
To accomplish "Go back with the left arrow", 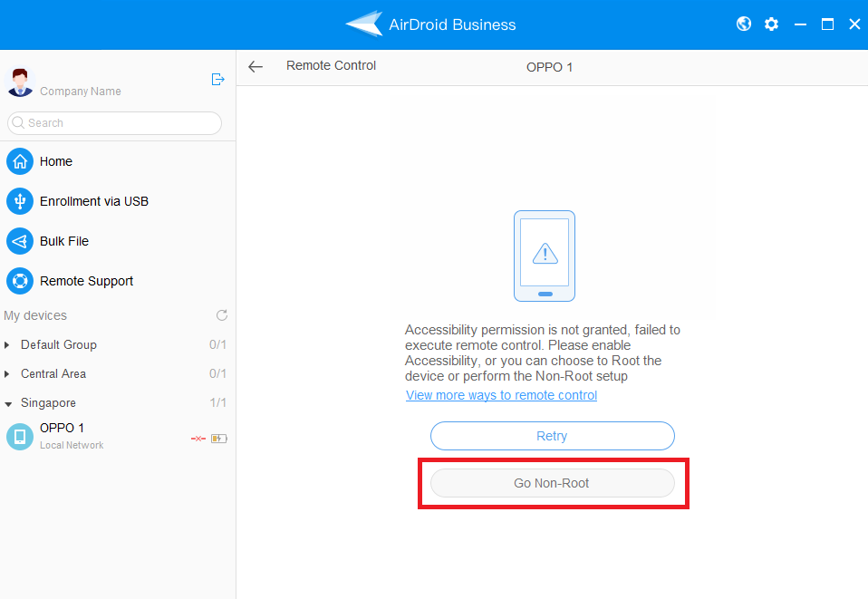I will point(256,67).
